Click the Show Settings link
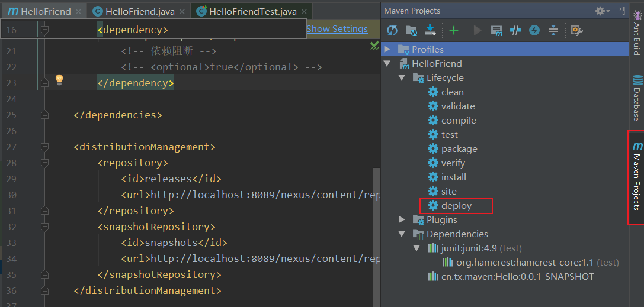The image size is (644, 307). 337,29
